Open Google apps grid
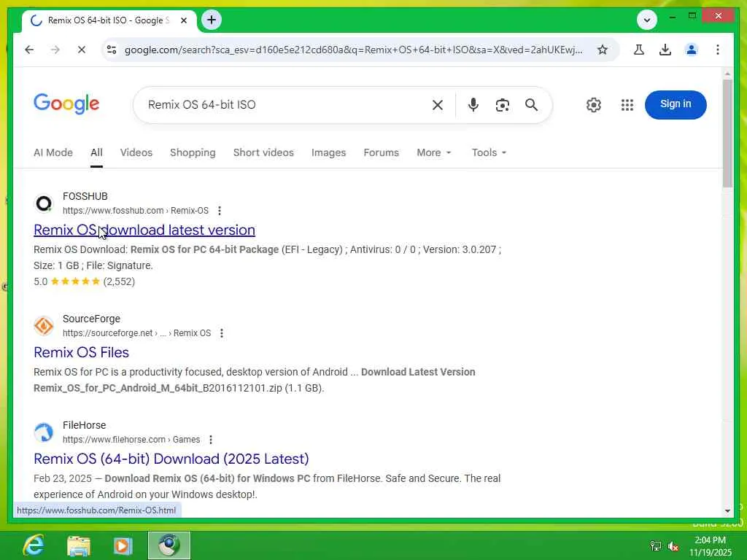 pos(627,105)
